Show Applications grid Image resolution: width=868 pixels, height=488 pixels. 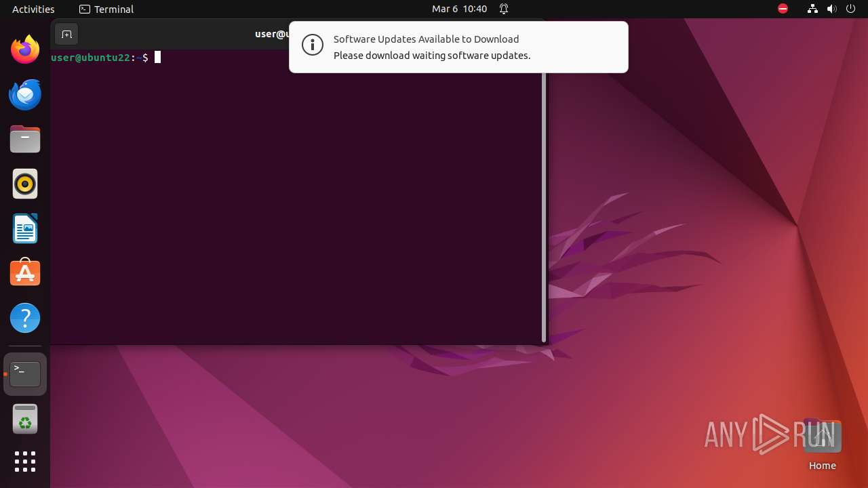tap(25, 462)
